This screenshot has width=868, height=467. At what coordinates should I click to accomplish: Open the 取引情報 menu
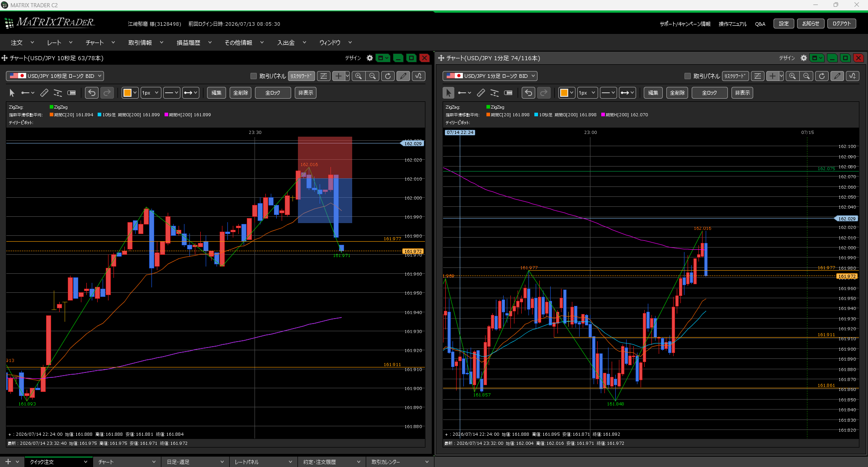click(146, 43)
